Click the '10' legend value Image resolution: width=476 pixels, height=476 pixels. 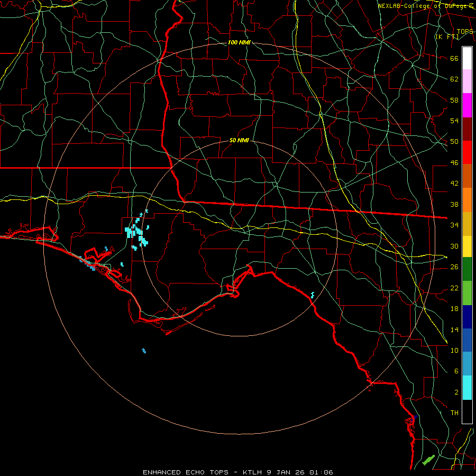pos(454,350)
